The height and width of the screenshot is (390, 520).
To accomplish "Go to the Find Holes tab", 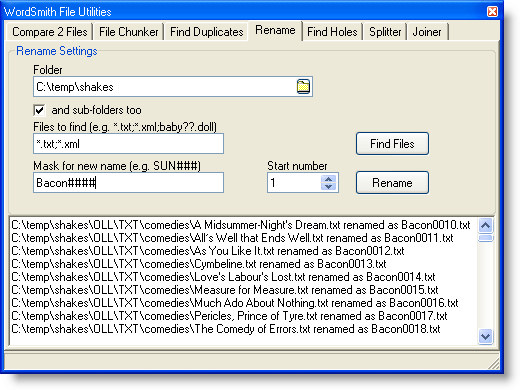I will point(332,32).
